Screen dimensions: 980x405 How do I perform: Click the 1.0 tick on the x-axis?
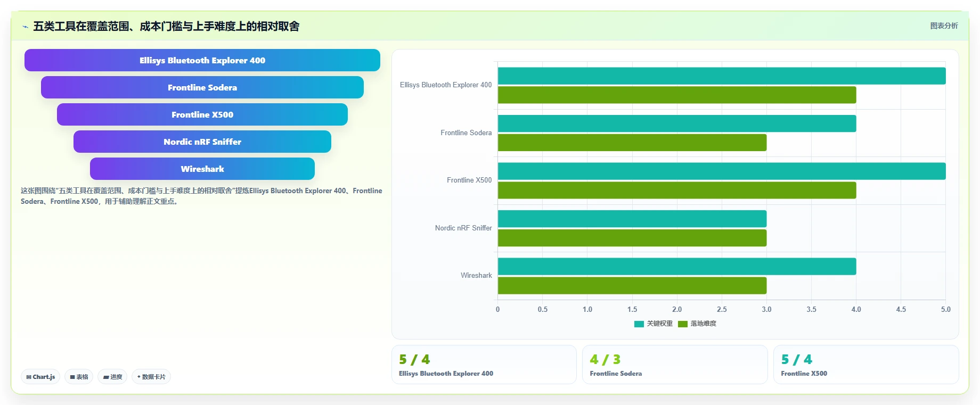click(587, 309)
